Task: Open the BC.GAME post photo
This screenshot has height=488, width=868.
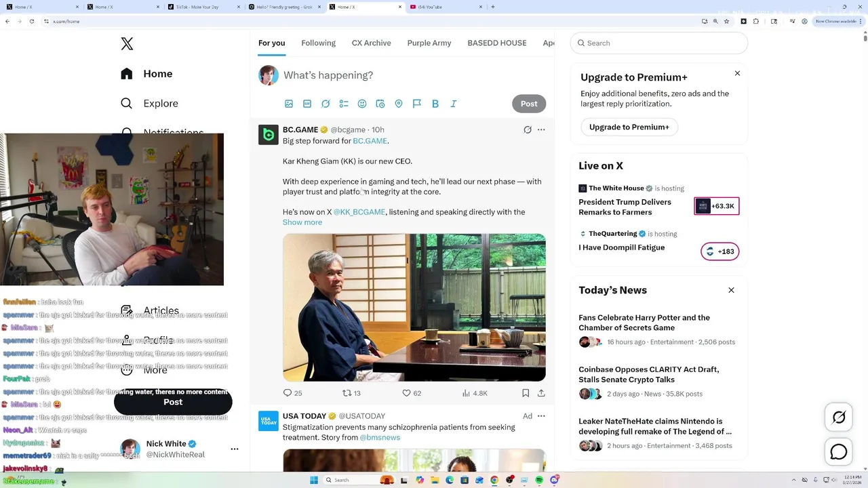Action: (x=414, y=308)
